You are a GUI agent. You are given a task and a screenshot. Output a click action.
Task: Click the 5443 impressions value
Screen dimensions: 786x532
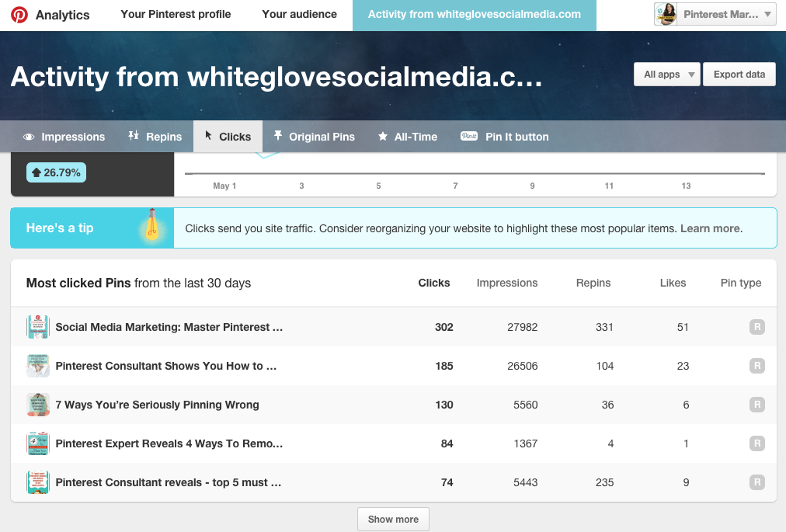pos(525,482)
